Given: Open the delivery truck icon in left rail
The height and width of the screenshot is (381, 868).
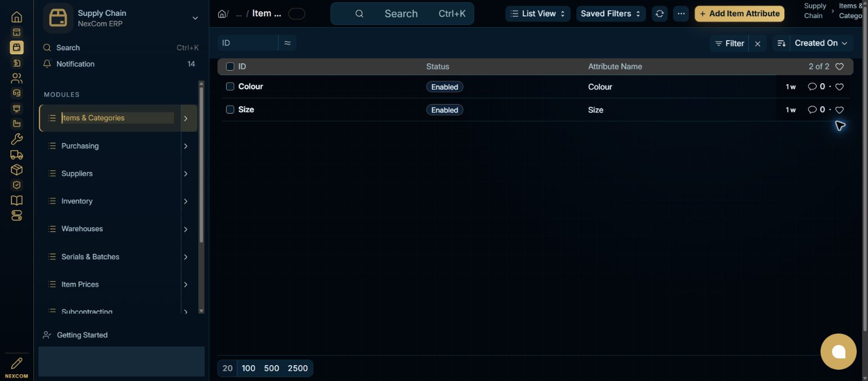Looking at the screenshot, I should click(16, 154).
